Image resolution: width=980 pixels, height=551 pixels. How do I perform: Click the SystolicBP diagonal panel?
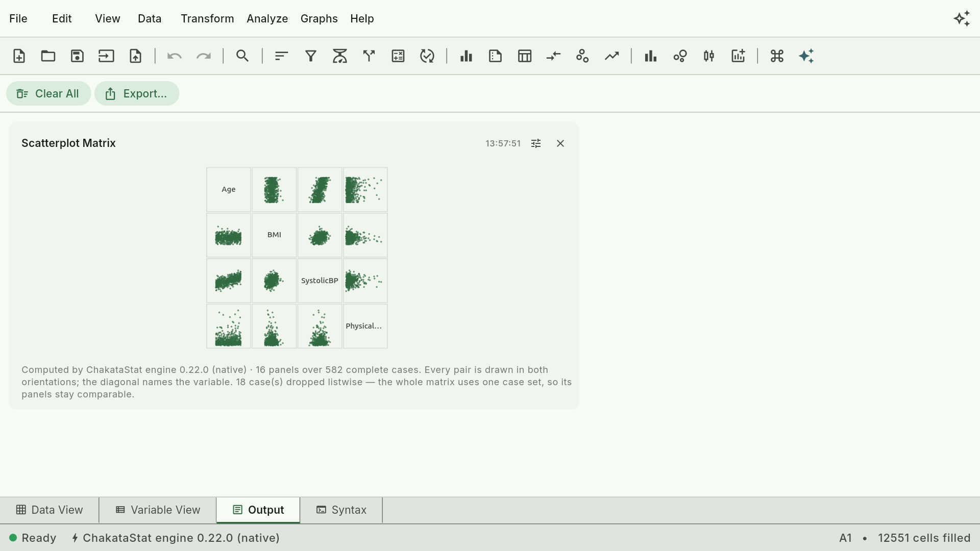tap(320, 281)
